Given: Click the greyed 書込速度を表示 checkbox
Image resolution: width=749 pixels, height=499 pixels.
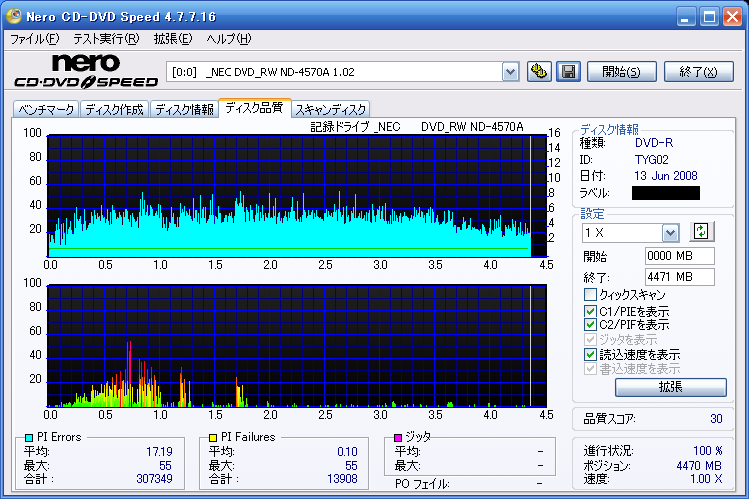Looking at the screenshot, I should [590, 369].
